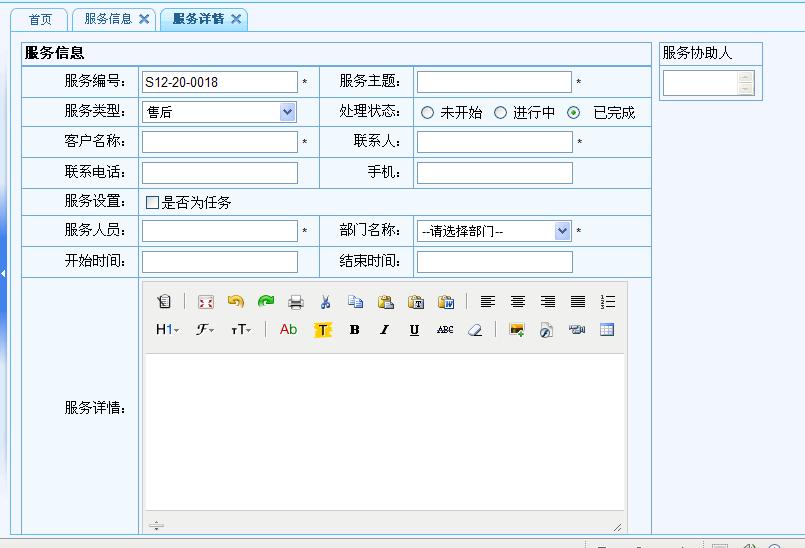Insert a table using the table icon
The width and height of the screenshot is (805, 548).
coord(607,330)
